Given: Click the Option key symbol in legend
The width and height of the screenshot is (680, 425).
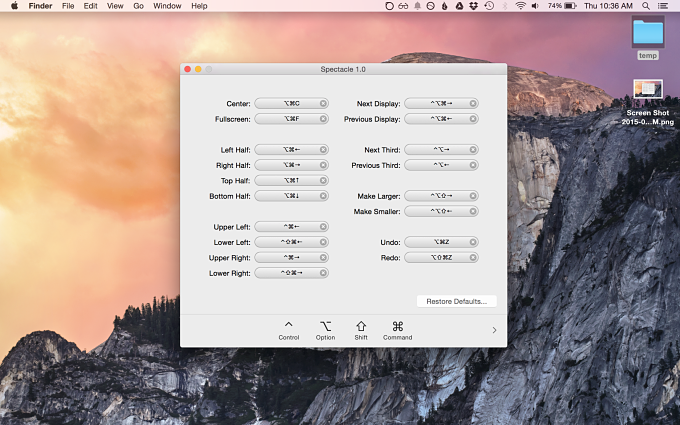Looking at the screenshot, I should 325,326.
